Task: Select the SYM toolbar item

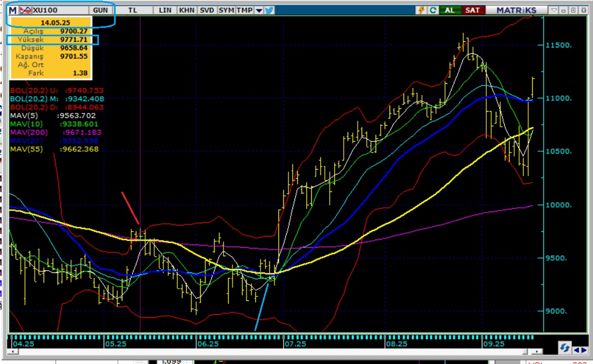Action: 226,10
